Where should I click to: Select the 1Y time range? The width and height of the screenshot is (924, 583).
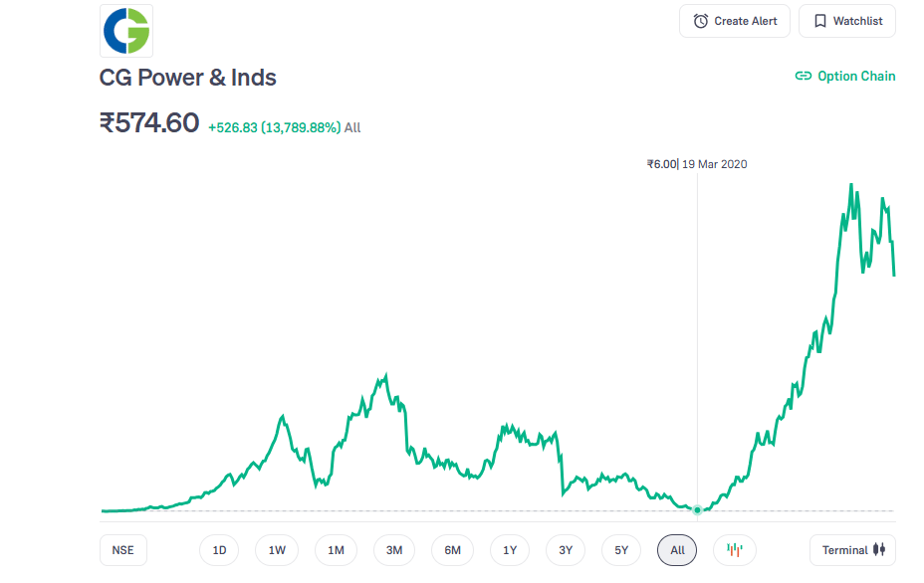(x=510, y=550)
